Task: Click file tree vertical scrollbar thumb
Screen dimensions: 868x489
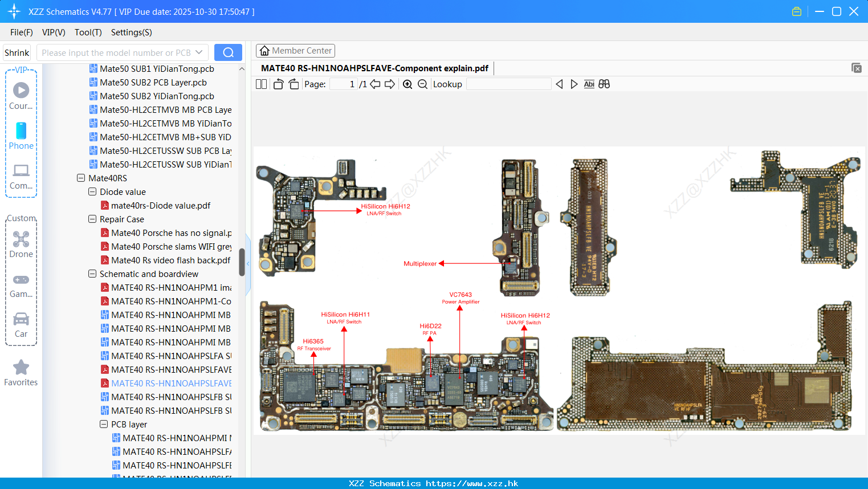Action: click(242, 262)
